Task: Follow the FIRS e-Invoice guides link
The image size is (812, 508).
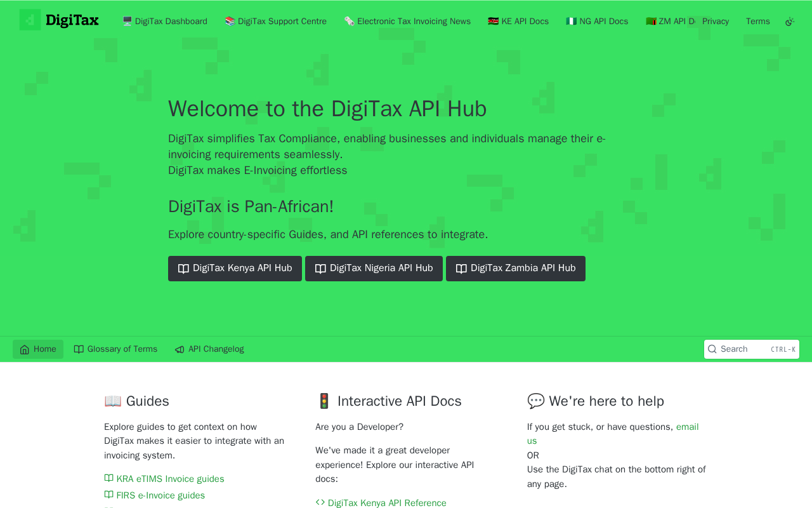Action: (x=155, y=495)
